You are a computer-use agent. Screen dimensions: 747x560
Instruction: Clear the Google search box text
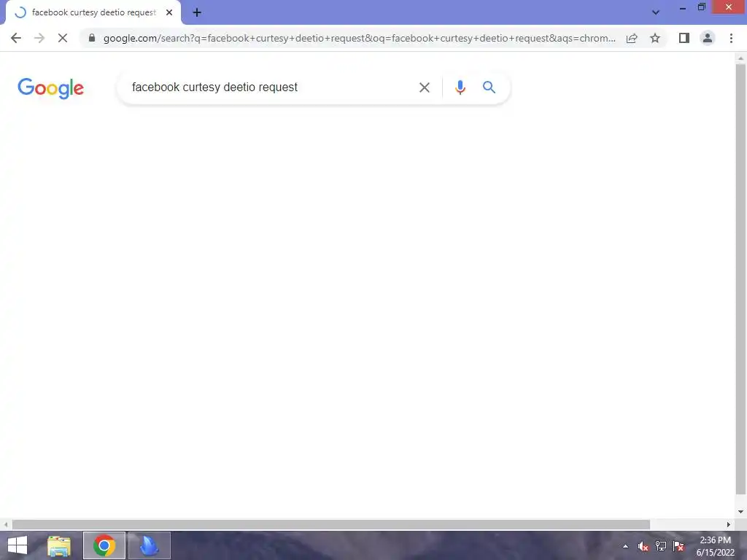coord(424,87)
